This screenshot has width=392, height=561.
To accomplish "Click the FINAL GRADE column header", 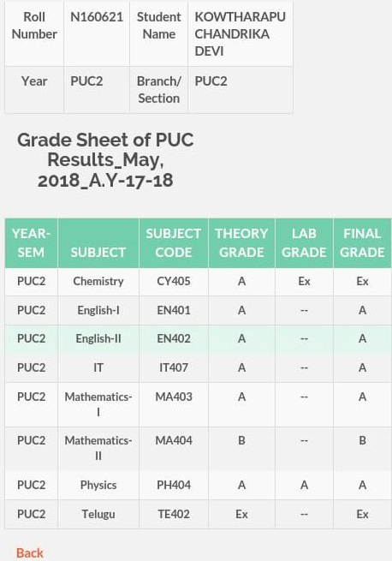I will 362,243.
